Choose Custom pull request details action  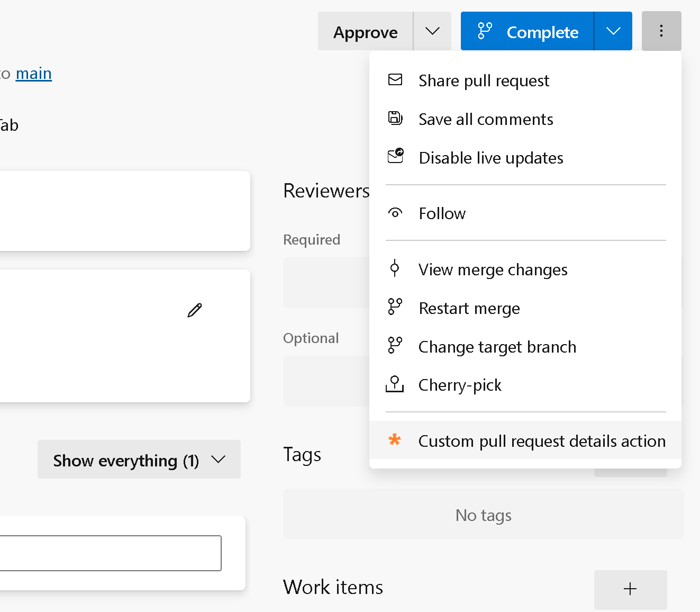click(x=542, y=440)
